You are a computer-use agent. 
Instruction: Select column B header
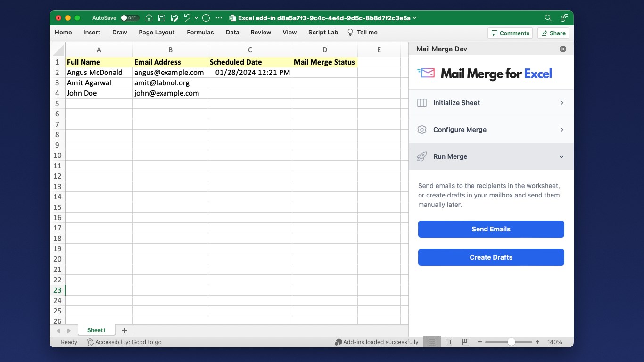point(170,49)
